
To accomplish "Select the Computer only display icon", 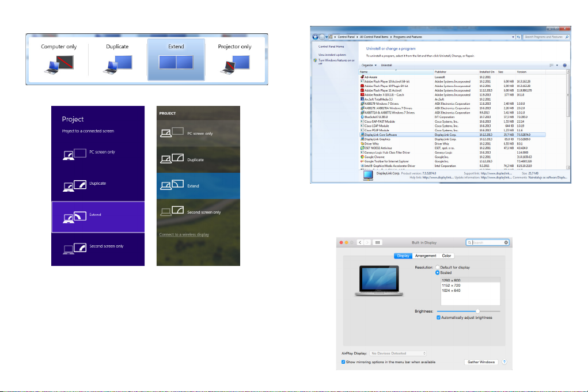I will coord(60,64).
